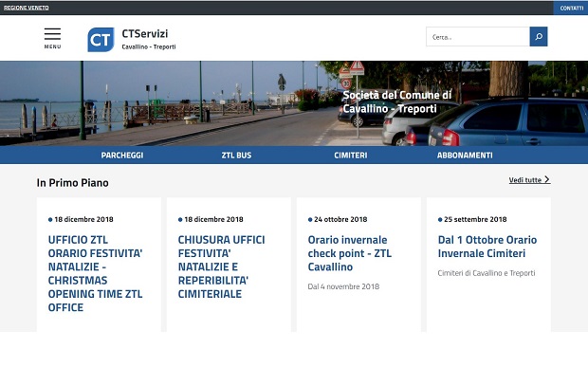Image resolution: width=588 pixels, height=368 pixels.
Task: Click inside the Cerca search field
Action: tap(478, 36)
